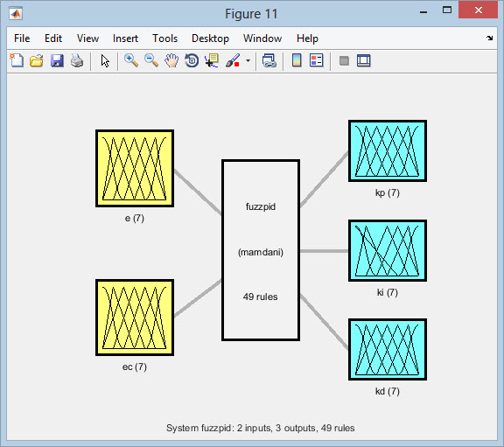Click the New Figure icon
This screenshot has width=504, height=447.
pyautogui.click(x=17, y=60)
